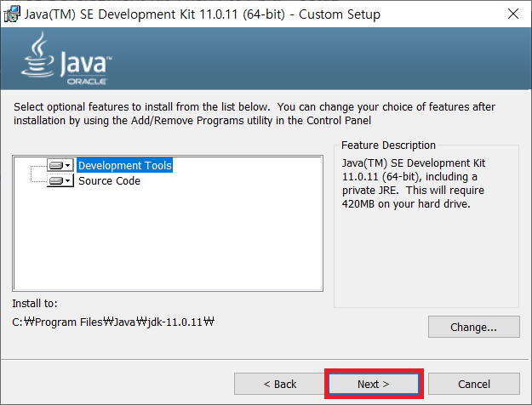Click the Change... install path button
This screenshot has height=405, width=532.
(473, 327)
